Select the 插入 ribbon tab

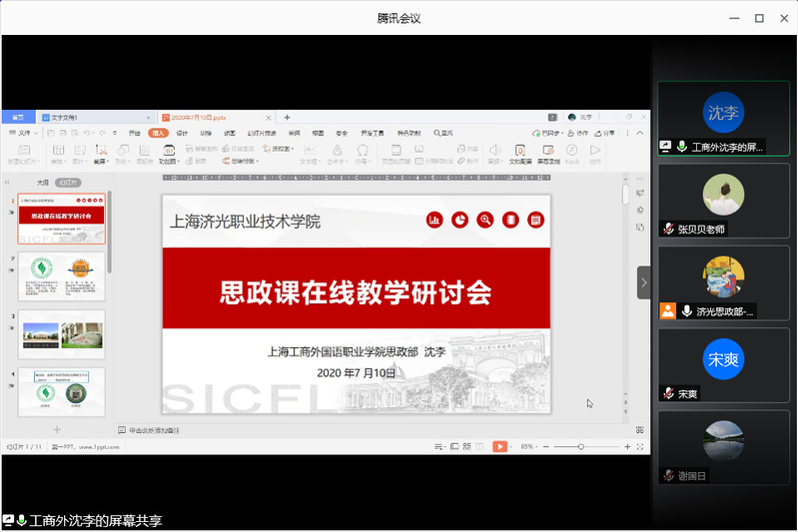pyautogui.click(x=158, y=133)
